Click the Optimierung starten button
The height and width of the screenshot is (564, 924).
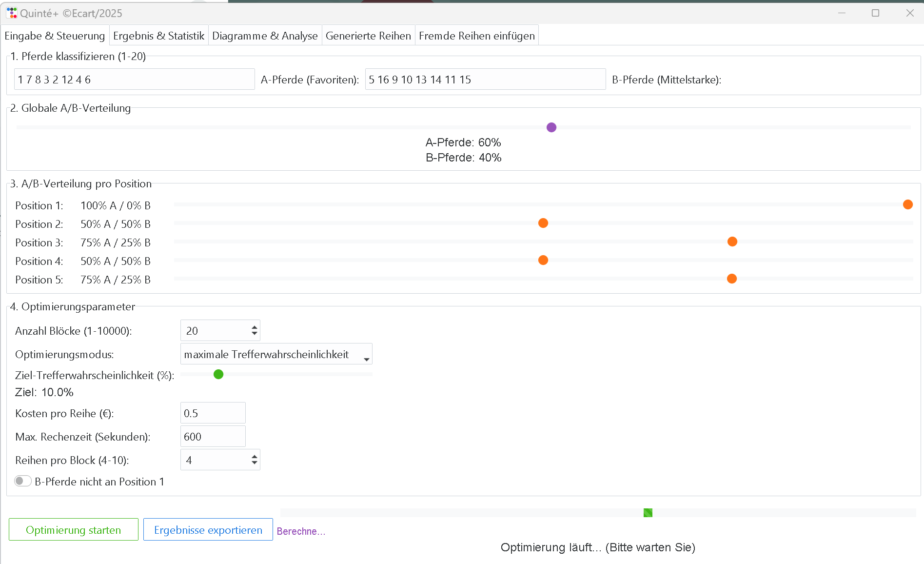coord(74,530)
